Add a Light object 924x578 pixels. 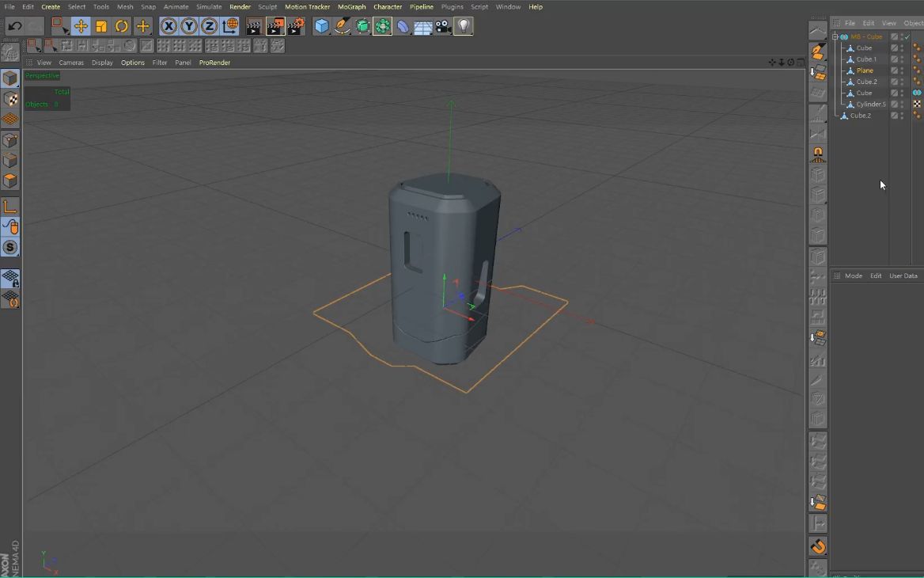[463, 26]
